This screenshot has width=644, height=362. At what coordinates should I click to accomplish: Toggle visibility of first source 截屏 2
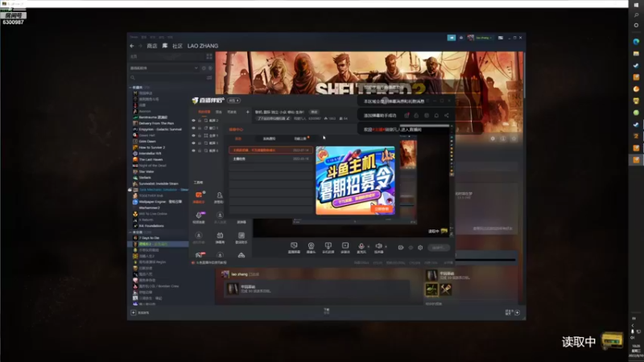coord(193,121)
